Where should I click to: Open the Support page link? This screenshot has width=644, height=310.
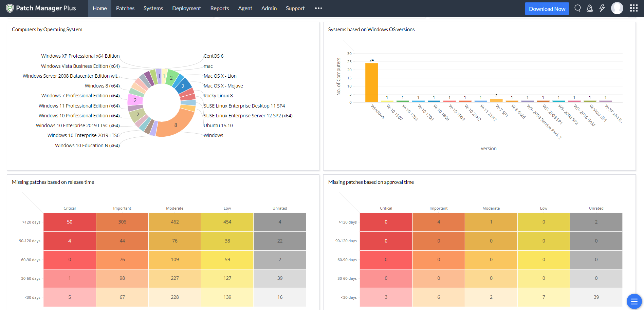[x=295, y=8]
